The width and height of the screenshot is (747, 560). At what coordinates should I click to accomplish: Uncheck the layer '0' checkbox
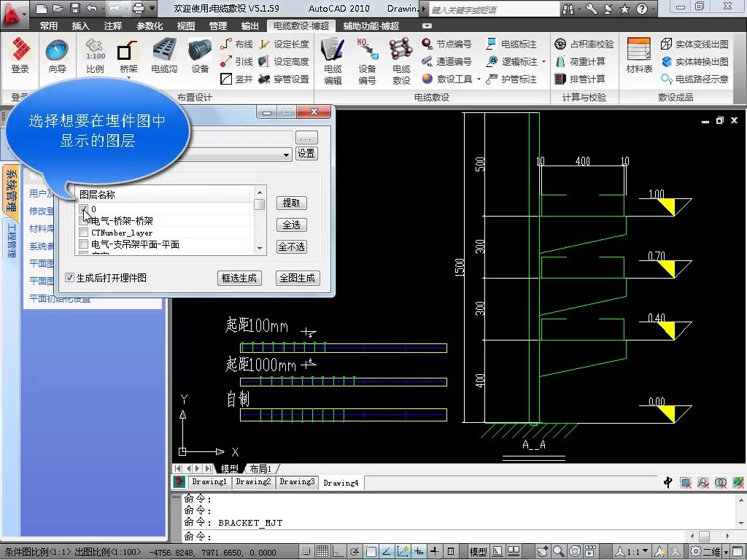[84, 209]
